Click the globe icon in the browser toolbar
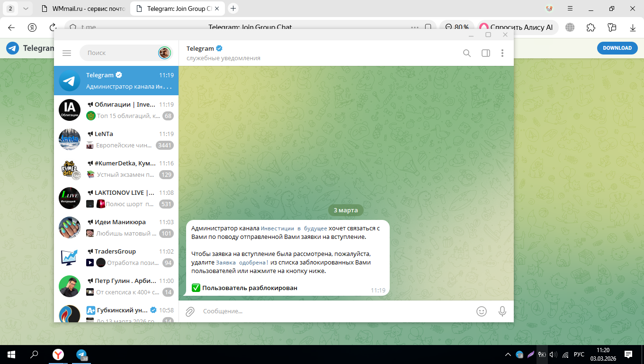 [570, 27]
